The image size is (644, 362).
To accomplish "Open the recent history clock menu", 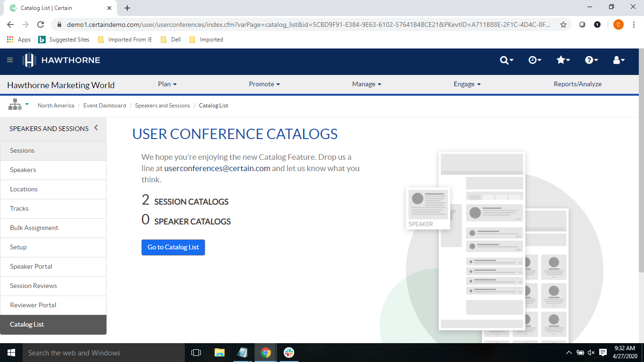I will [x=535, y=60].
